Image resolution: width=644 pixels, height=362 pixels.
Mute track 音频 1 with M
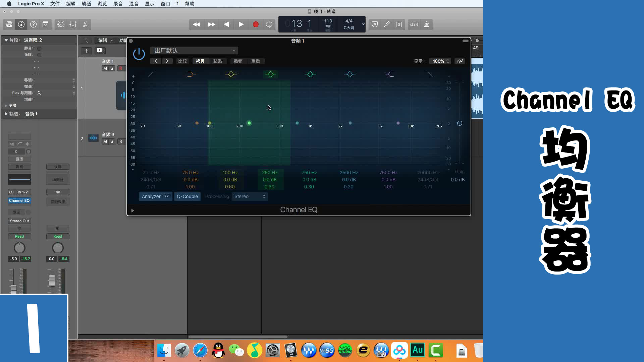click(105, 68)
